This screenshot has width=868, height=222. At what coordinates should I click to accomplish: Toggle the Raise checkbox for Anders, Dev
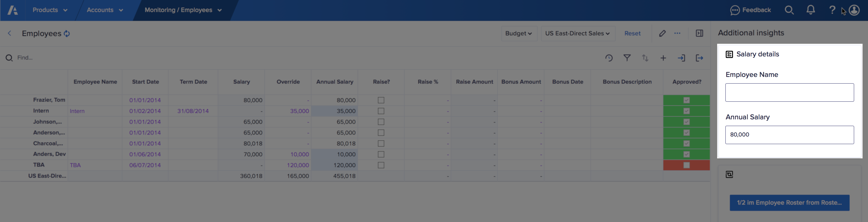381,154
